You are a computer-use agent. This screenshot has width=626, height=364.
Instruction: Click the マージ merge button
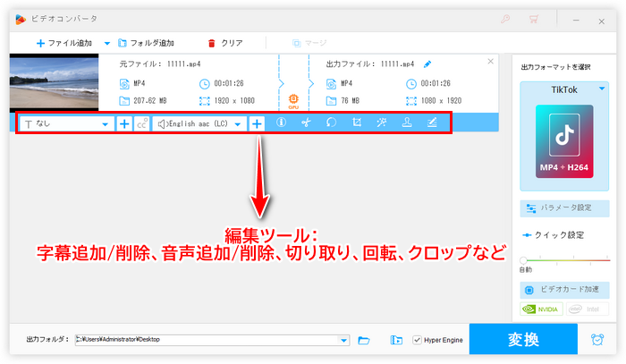[x=309, y=43]
